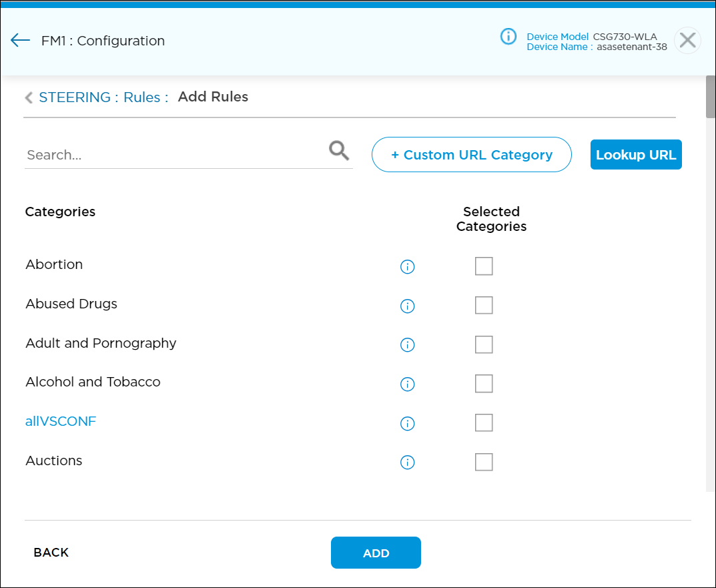Focus the Search input field

point(173,155)
